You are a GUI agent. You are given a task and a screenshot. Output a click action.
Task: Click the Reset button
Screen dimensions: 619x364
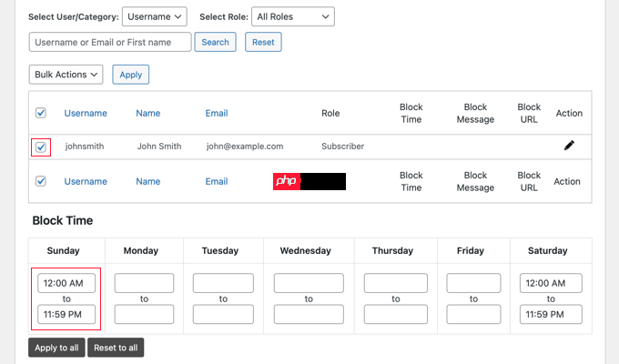(x=263, y=42)
